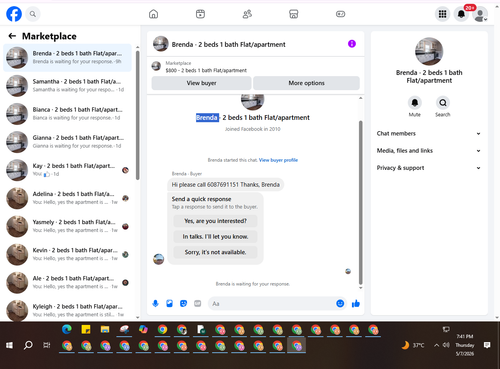Open the Marketplace storefront icon
Image resolution: width=500 pixels, height=369 pixels.
[294, 14]
